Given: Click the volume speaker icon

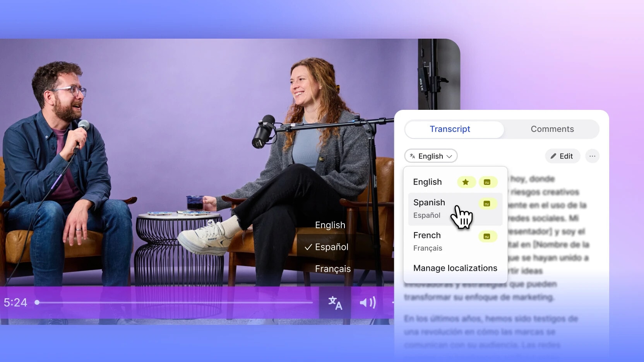Looking at the screenshot, I should click(368, 302).
